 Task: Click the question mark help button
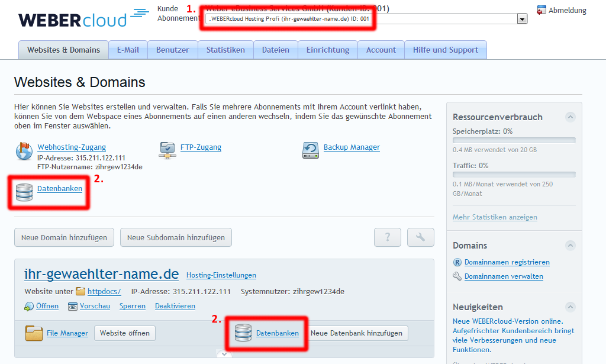point(388,237)
